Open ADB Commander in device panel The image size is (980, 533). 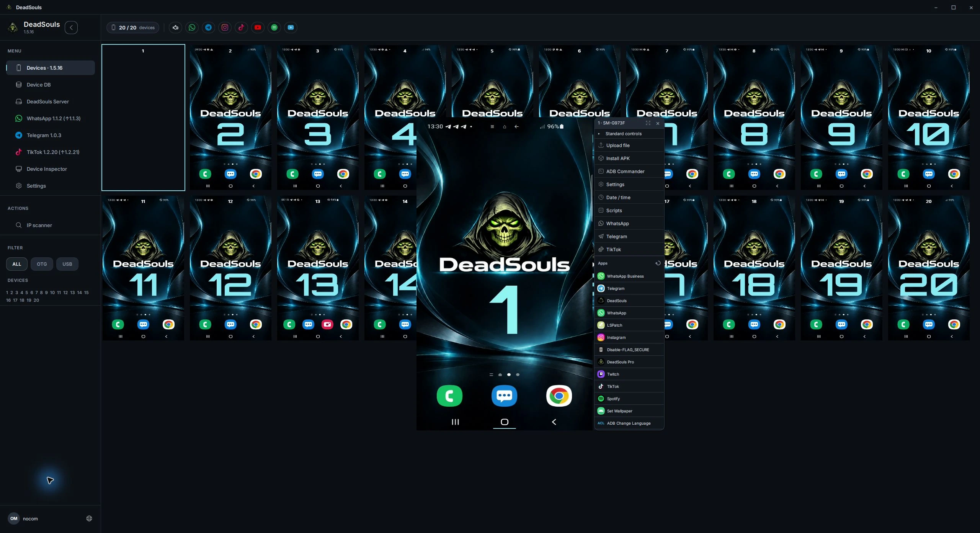click(x=629, y=172)
